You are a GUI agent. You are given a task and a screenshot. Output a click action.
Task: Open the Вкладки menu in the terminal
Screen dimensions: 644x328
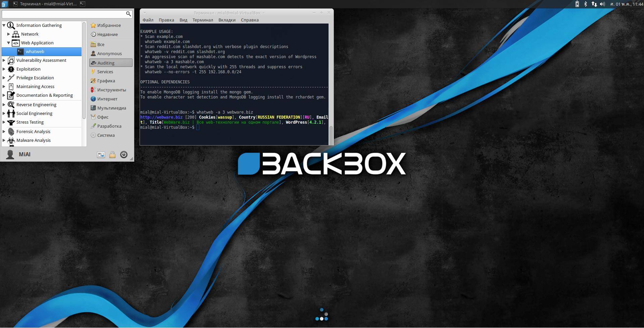click(227, 20)
